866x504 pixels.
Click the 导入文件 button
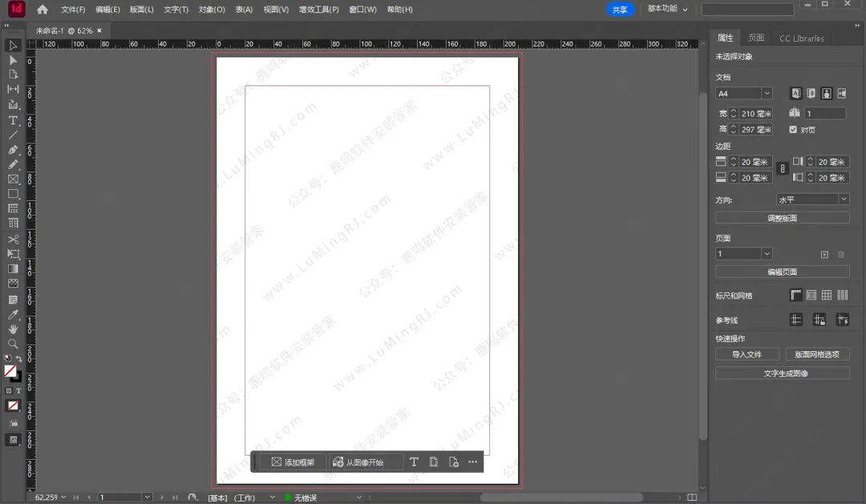pos(747,354)
